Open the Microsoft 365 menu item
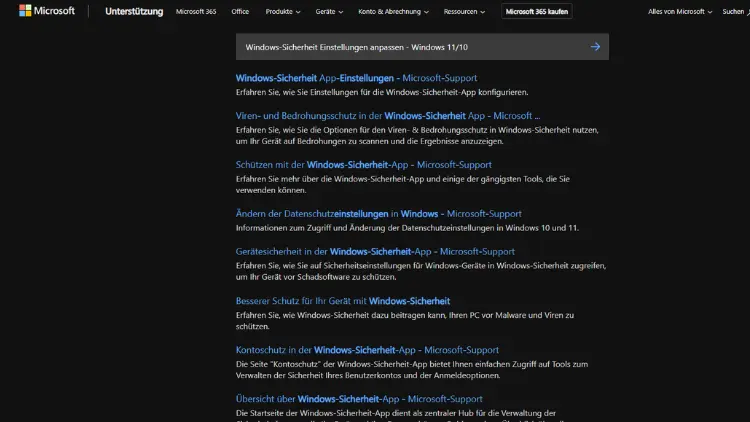 (196, 11)
